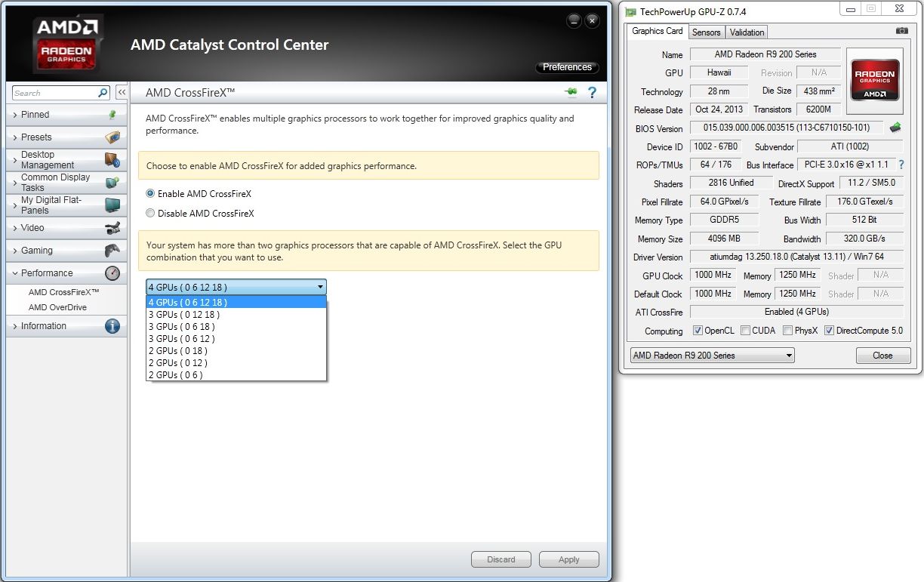Collapse the sidebar with the double-arrow button
Image resolution: width=924 pixels, height=582 pixels.
pos(121,93)
